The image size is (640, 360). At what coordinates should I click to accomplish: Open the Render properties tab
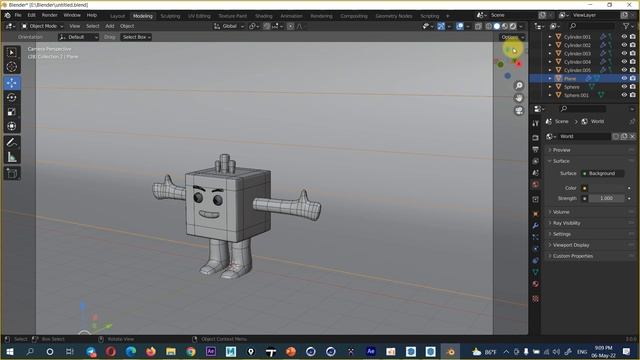click(x=536, y=138)
